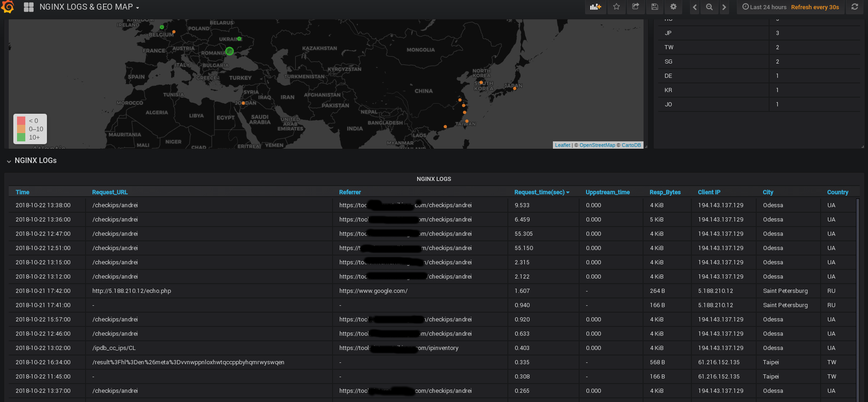Open the OpenStreetMap attribution link
The image size is (868, 402).
coord(597,145)
